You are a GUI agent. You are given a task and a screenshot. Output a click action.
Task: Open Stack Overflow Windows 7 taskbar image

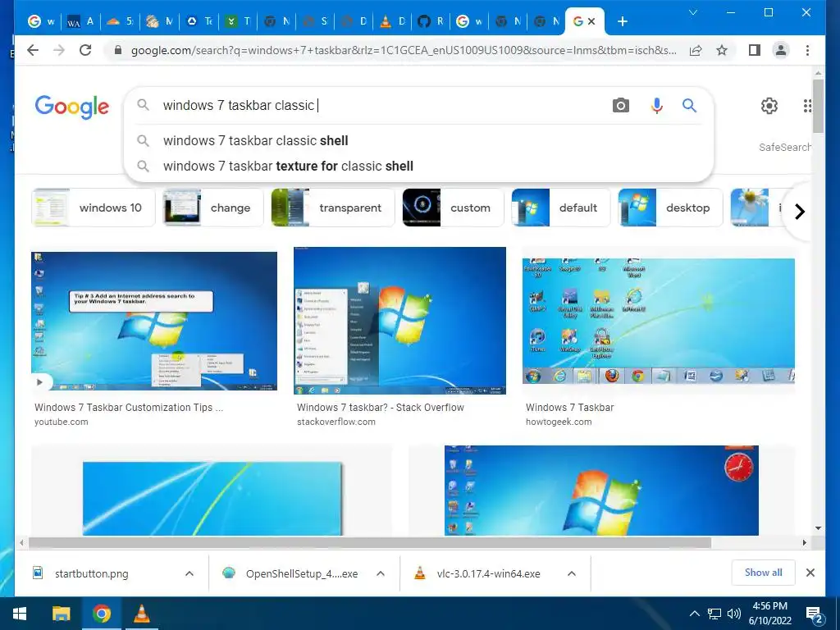399,321
